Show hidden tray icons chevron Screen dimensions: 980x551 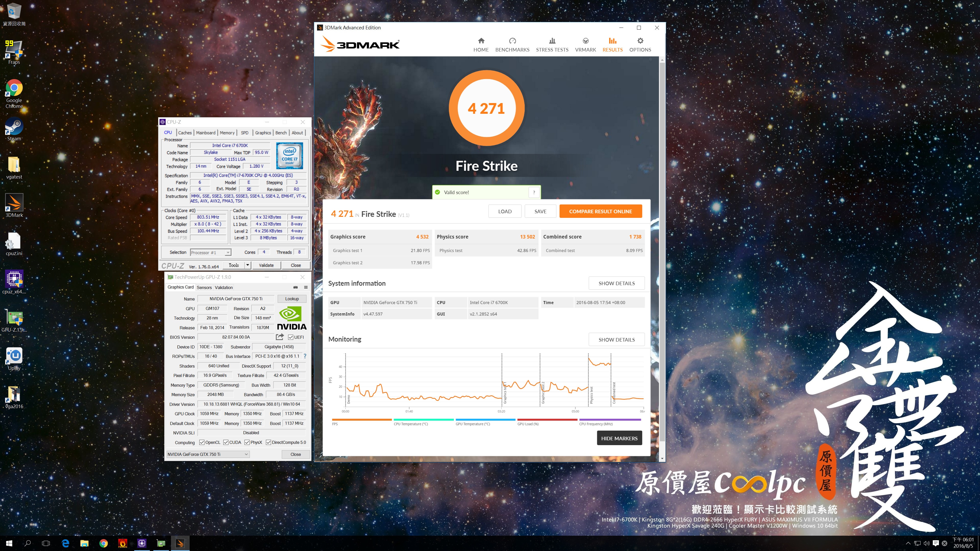[908, 543]
